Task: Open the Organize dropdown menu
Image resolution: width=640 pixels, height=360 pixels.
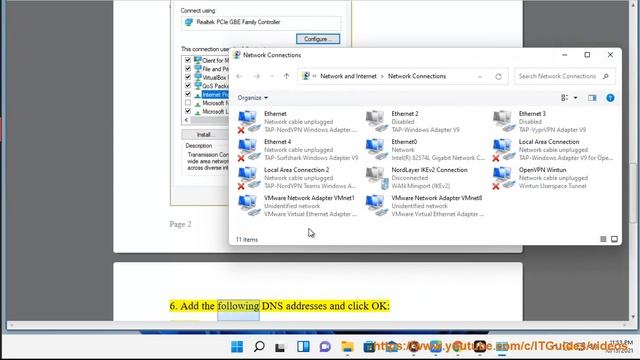Action: pos(253,98)
